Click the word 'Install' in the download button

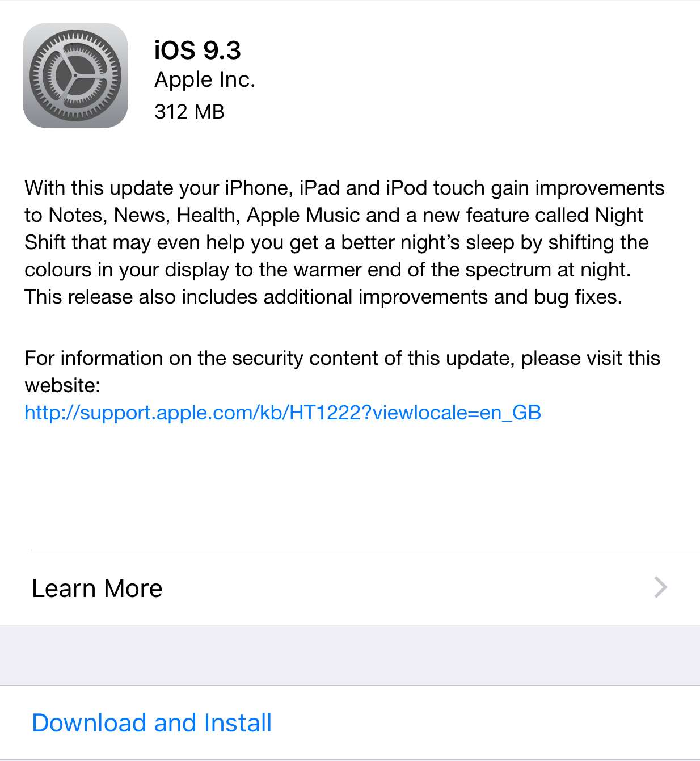[x=238, y=723]
